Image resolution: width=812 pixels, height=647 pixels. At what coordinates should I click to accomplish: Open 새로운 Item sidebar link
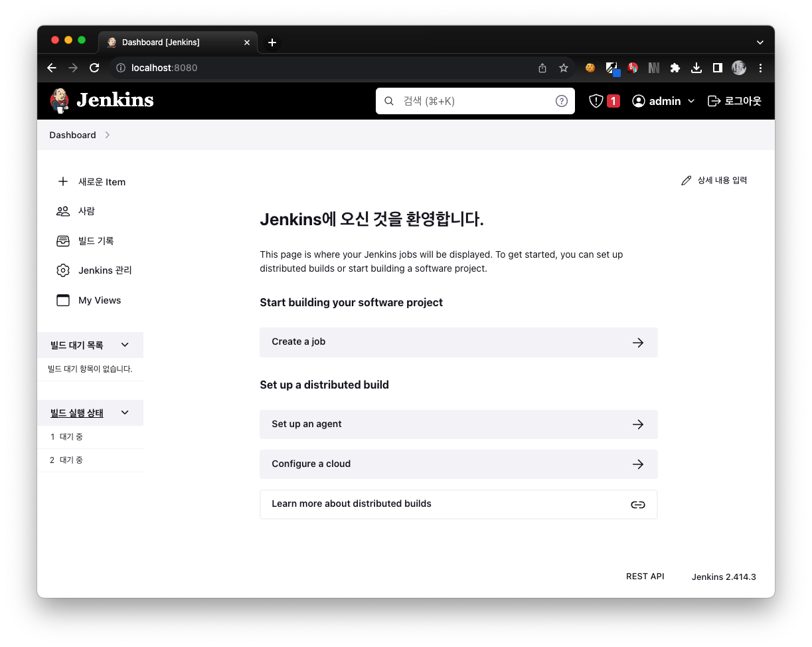click(102, 181)
